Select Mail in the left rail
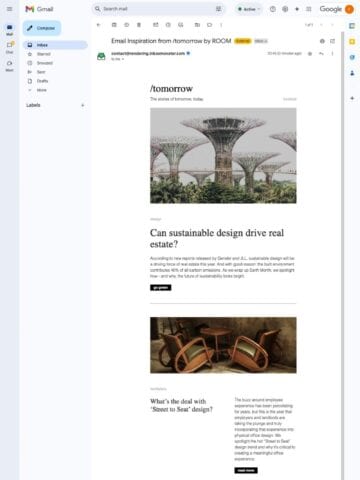Viewport: 360px width, 480px height. coord(9,30)
